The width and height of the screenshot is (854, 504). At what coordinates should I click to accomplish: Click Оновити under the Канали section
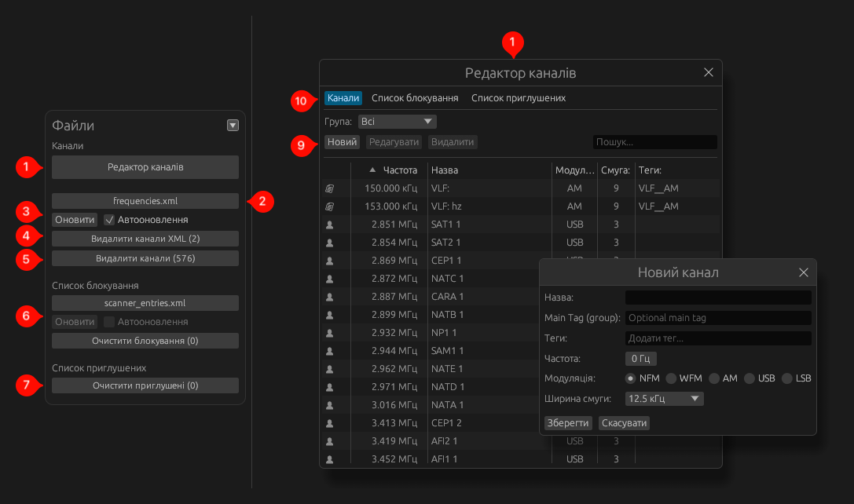pyautogui.click(x=75, y=219)
